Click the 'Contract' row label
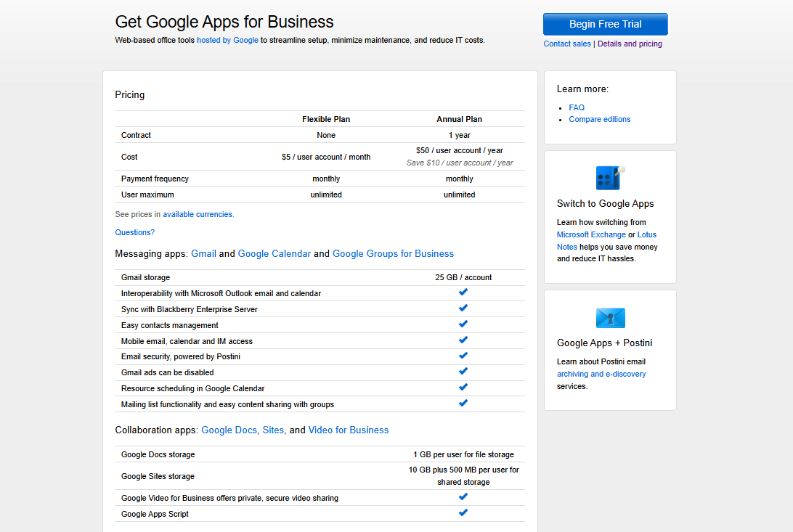Image resolution: width=793 pixels, height=532 pixels. [136, 136]
